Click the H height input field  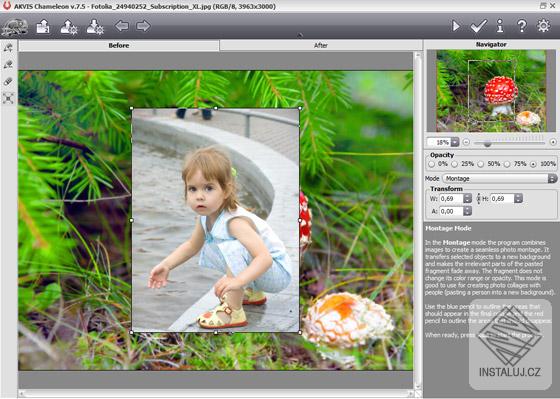tap(502, 199)
